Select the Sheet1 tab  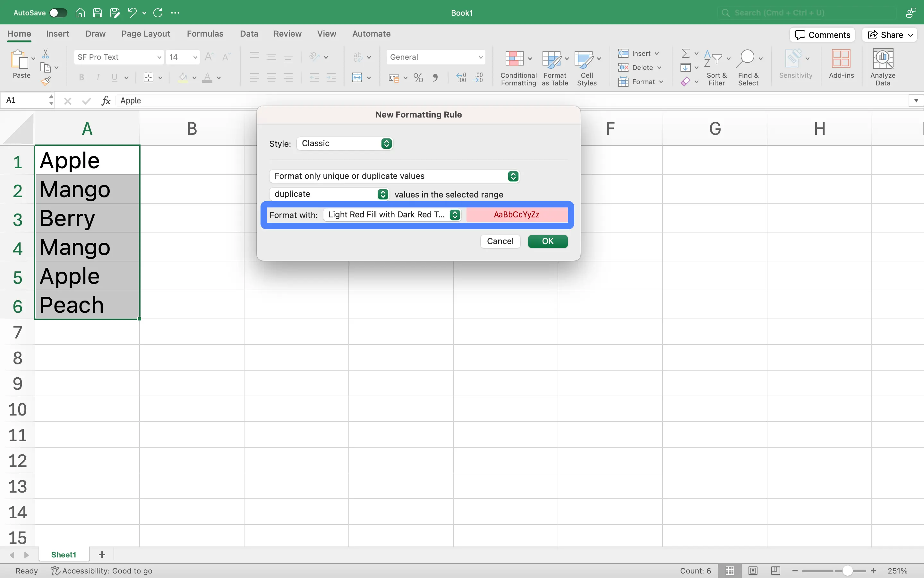[x=64, y=555]
